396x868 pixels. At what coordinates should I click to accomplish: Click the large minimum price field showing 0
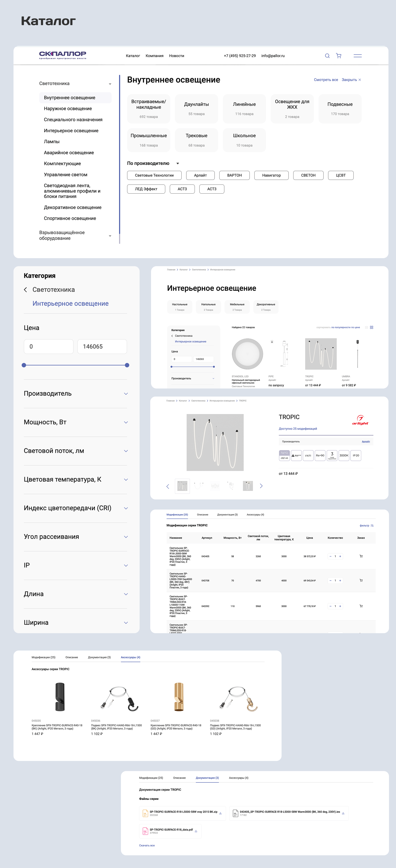(49, 347)
